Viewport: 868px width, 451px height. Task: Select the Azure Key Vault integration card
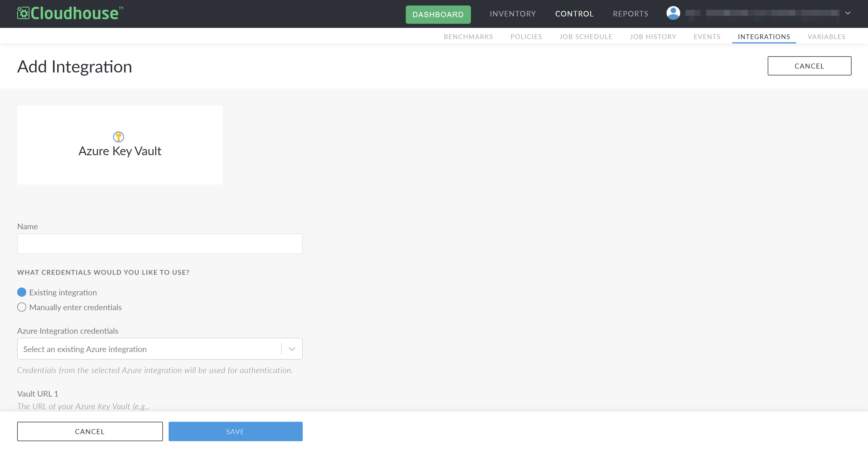pyautogui.click(x=120, y=145)
